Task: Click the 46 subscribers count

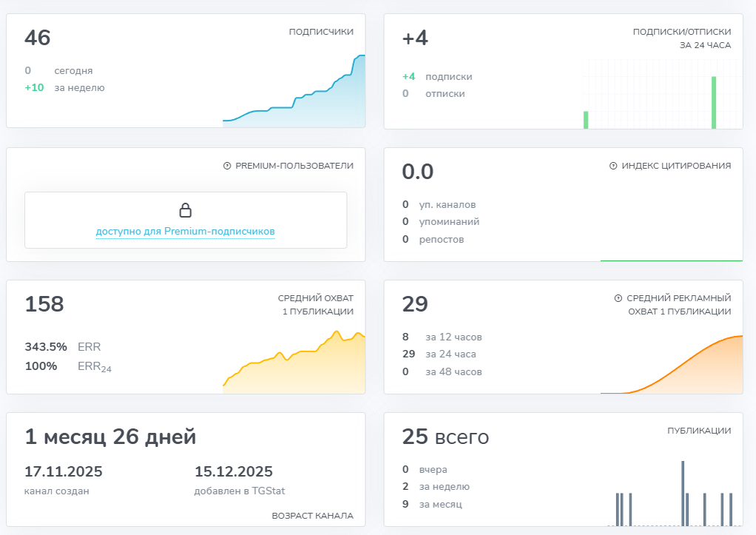Action: pyautogui.click(x=38, y=38)
